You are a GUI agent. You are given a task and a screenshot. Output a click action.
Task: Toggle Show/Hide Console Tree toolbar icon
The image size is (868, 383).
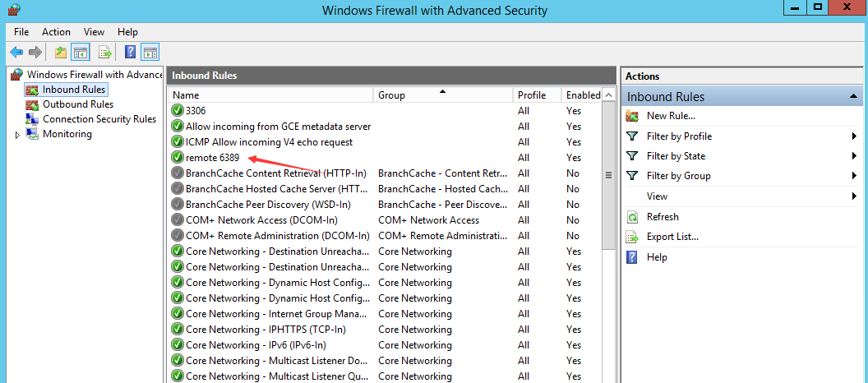pyautogui.click(x=81, y=53)
